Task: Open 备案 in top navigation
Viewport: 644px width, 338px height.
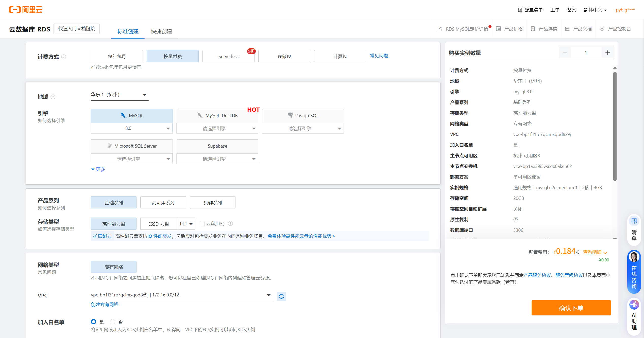Action: coord(572,10)
